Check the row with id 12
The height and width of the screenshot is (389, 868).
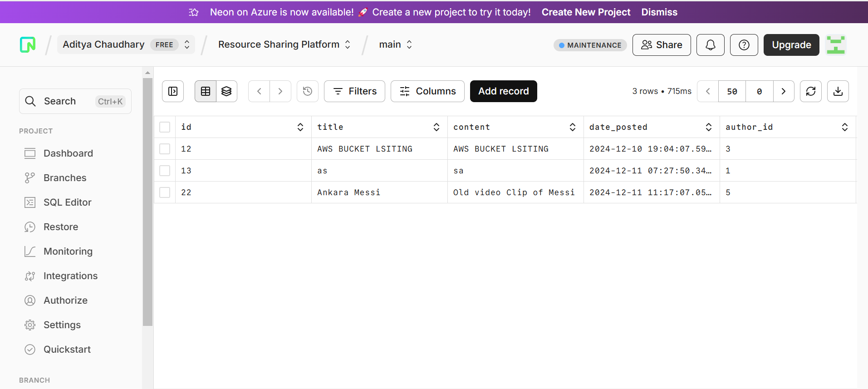(x=165, y=149)
